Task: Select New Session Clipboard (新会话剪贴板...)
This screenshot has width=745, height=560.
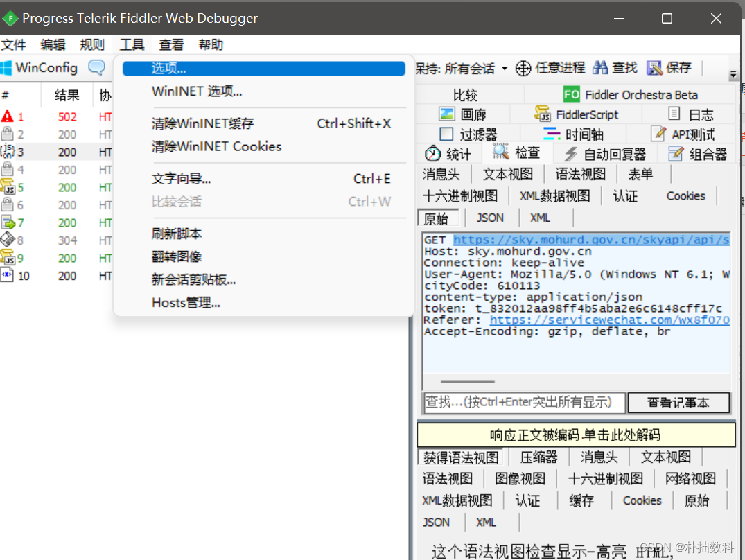Action: pyautogui.click(x=264, y=279)
